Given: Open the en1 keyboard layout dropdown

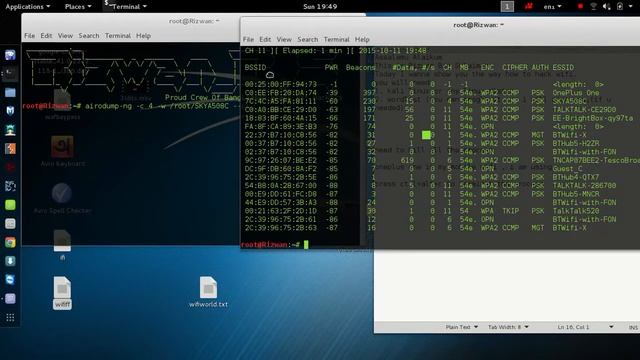Looking at the screenshot, I should point(553,7).
